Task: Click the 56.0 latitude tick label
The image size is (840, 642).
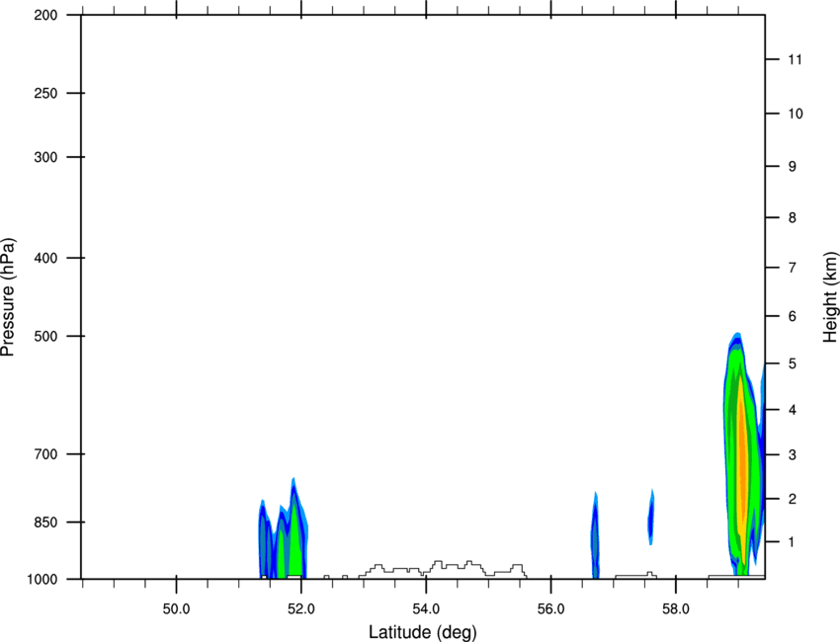Action: (551, 609)
